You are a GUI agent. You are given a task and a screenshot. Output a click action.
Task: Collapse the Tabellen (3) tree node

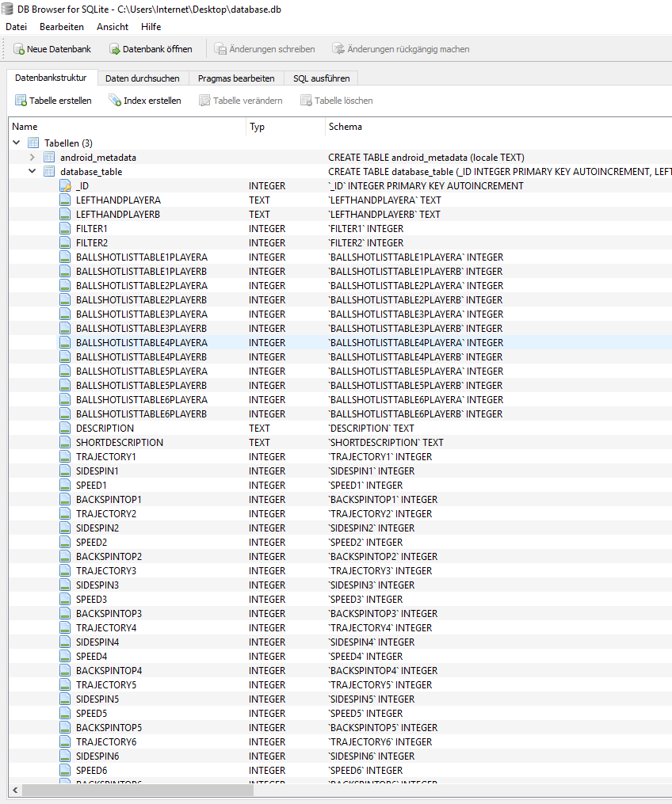click(x=17, y=143)
